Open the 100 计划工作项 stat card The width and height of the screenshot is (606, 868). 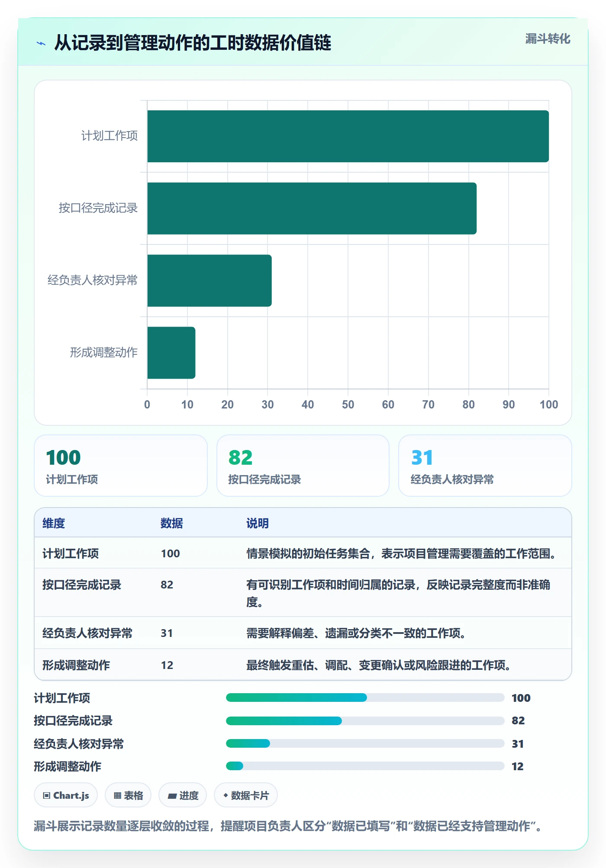(x=121, y=466)
